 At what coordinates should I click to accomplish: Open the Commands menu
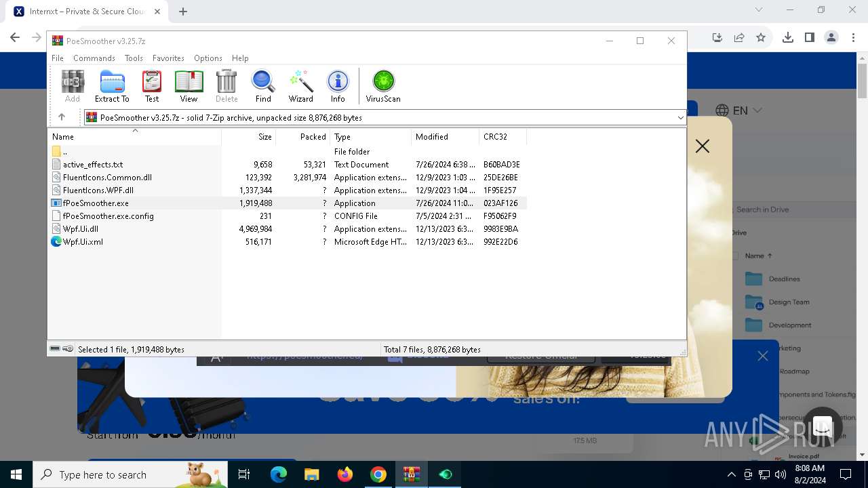94,58
